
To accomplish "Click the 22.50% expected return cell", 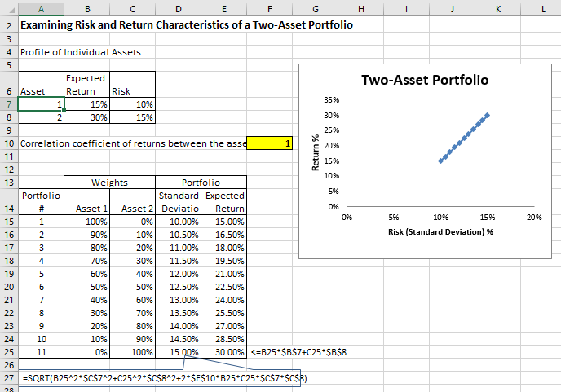I will (224, 287).
